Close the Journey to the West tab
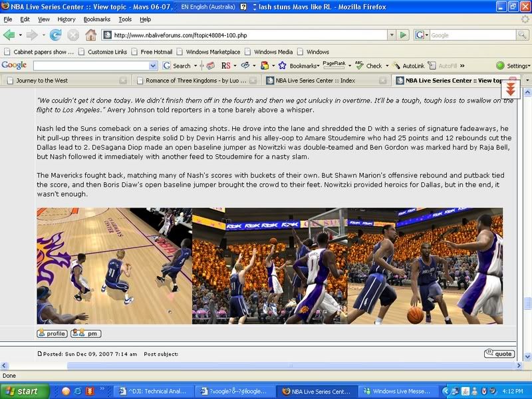The image size is (532, 399). point(123,80)
